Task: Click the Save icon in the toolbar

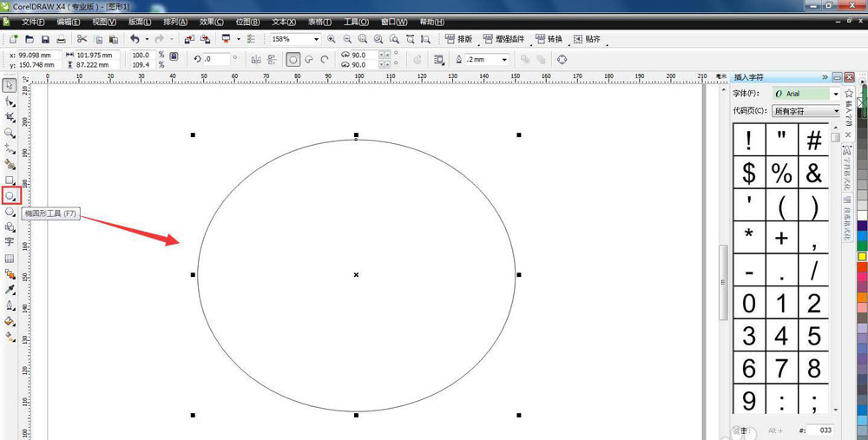Action: (45, 39)
